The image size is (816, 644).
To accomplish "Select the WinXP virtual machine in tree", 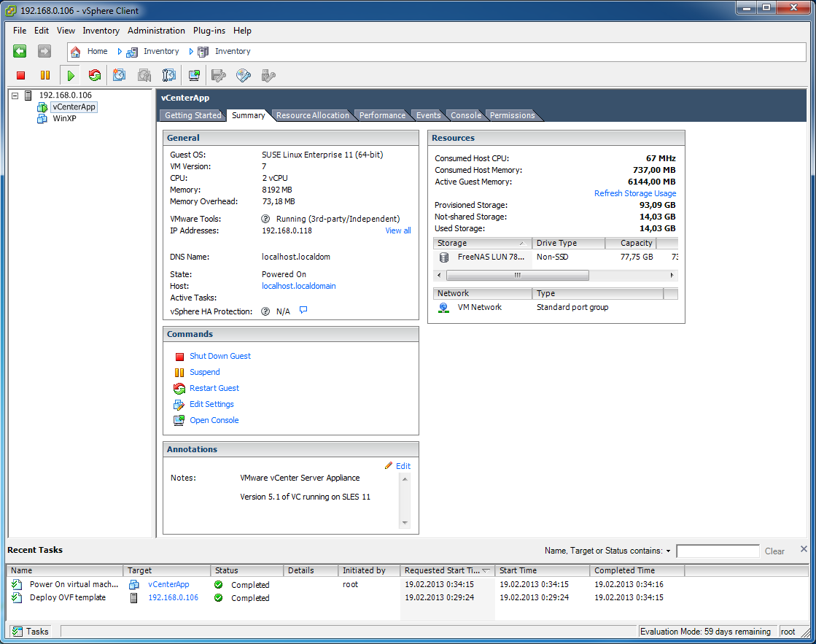I will tap(64, 119).
